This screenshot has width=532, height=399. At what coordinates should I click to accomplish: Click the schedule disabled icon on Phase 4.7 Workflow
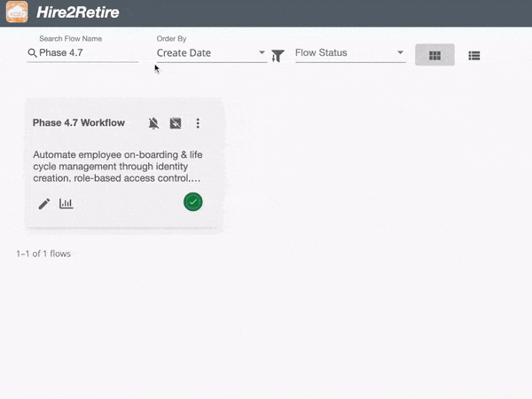(x=176, y=123)
